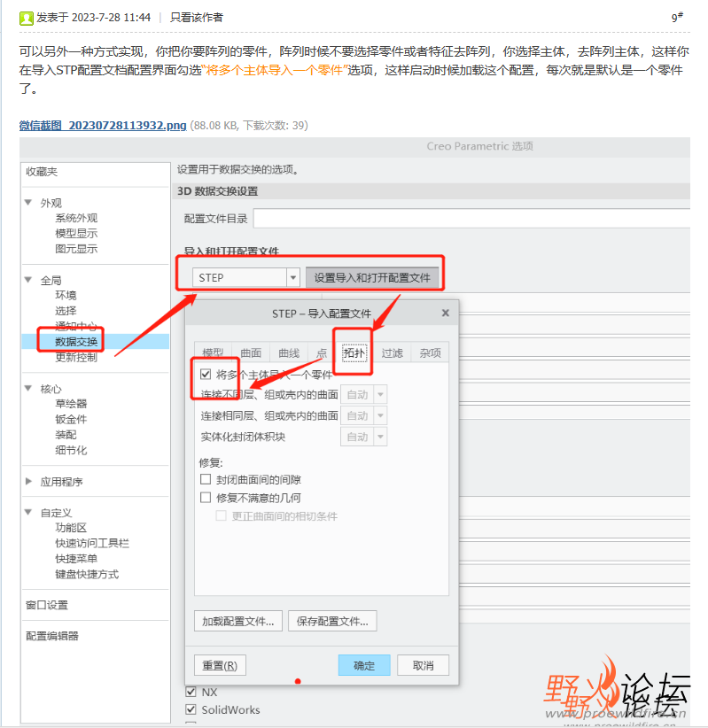Image resolution: width=708 pixels, height=728 pixels.
Task: Toggle 更正曲面间的相切条件 checkbox
Action: 222,515
